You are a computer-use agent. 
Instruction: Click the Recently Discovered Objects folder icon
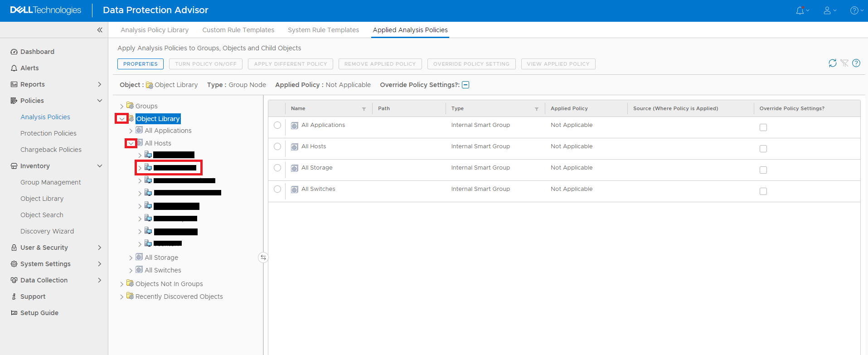(130, 296)
